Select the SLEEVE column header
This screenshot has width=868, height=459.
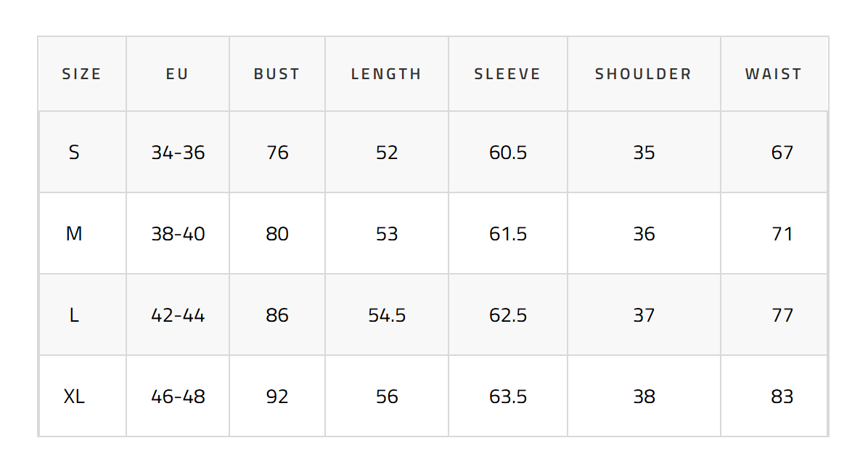coord(507,74)
